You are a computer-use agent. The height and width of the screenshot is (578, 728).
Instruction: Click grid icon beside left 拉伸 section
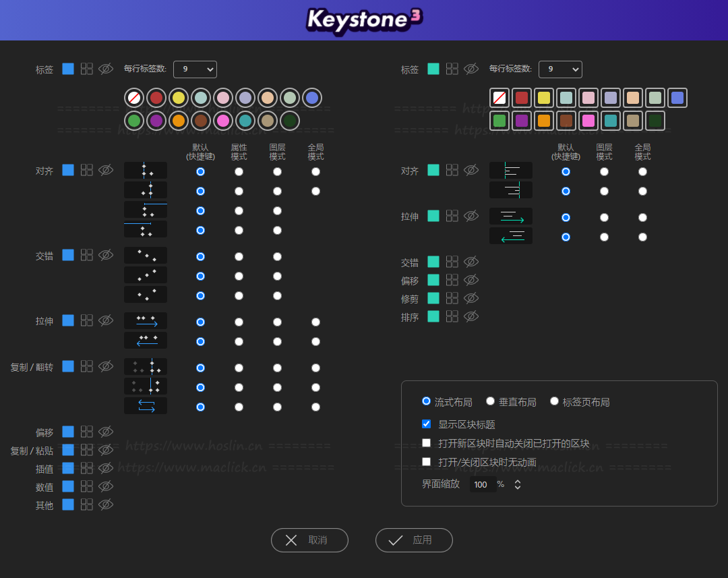(x=87, y=320)
